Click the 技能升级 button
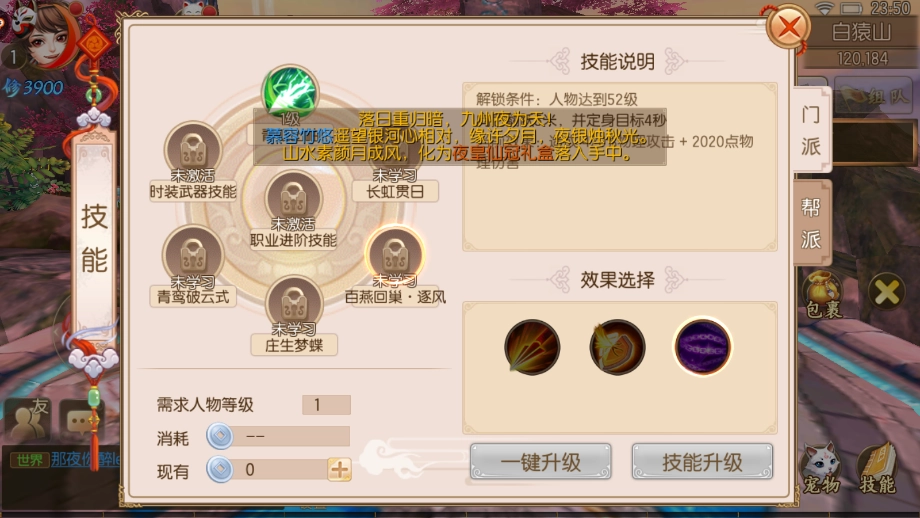Image resolution: width=920 pixels, height=518 pixels. pos(702,462)
